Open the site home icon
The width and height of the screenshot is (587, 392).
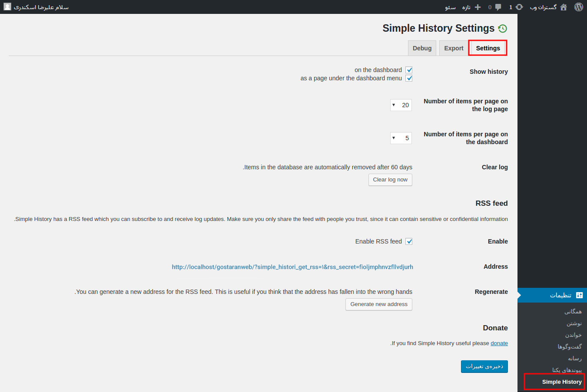click(564, 7)
